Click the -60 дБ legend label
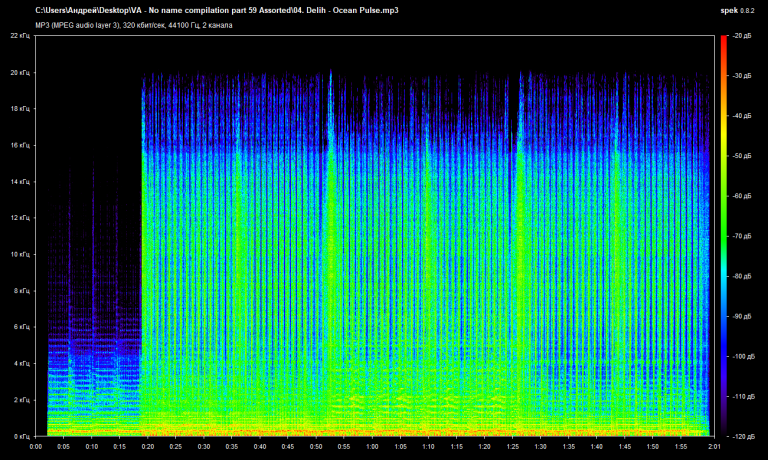The image size is (768, 460). tap(742, 196)
